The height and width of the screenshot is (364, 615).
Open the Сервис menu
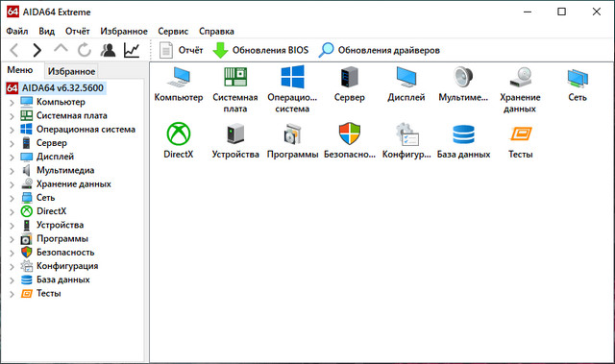173,32
